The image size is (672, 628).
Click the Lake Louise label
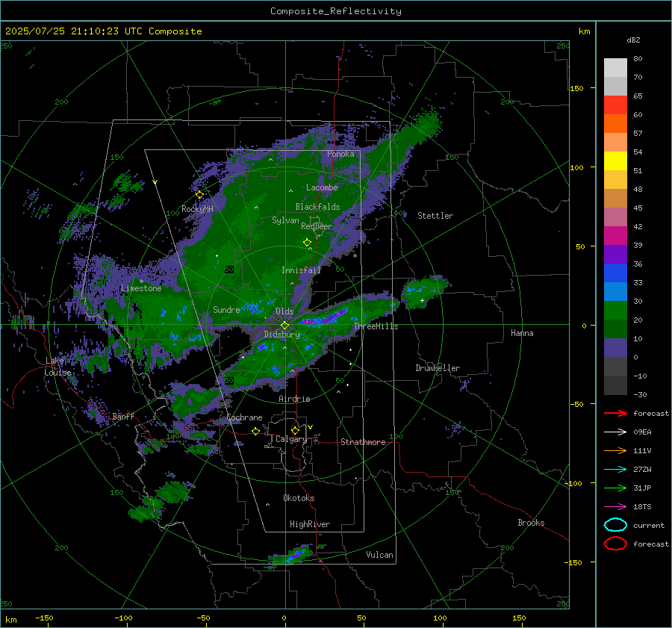click(57, 367)
